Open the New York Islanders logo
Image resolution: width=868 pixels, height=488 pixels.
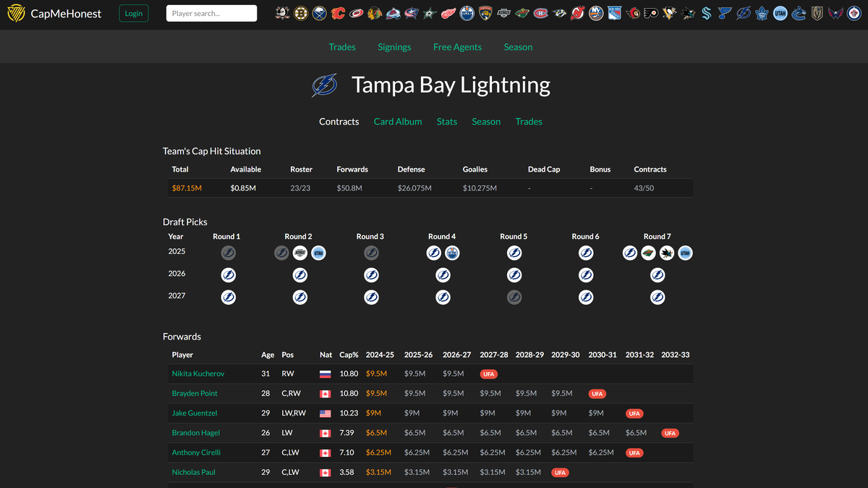tap(596, 13)
